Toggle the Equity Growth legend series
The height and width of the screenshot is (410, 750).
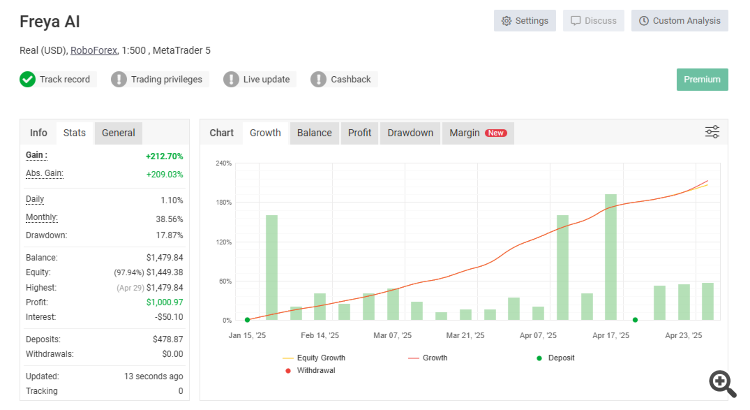314,358
